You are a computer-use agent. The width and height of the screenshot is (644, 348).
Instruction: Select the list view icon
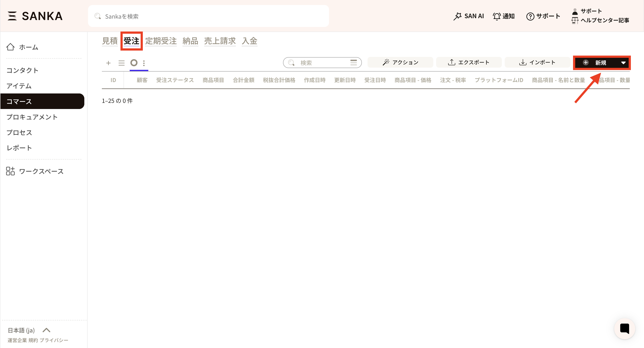122,63
